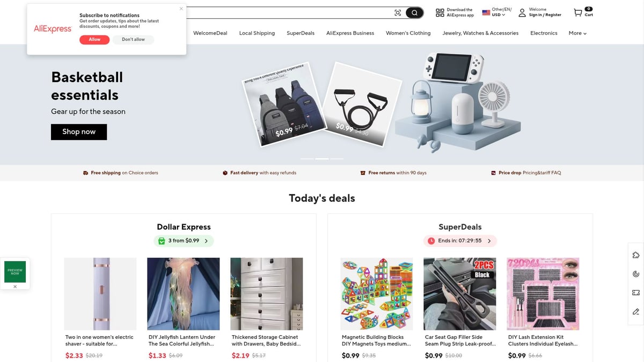Click the Sign in profile icon
The width and height of the screenshot is (644, 362).
(522, 13)
